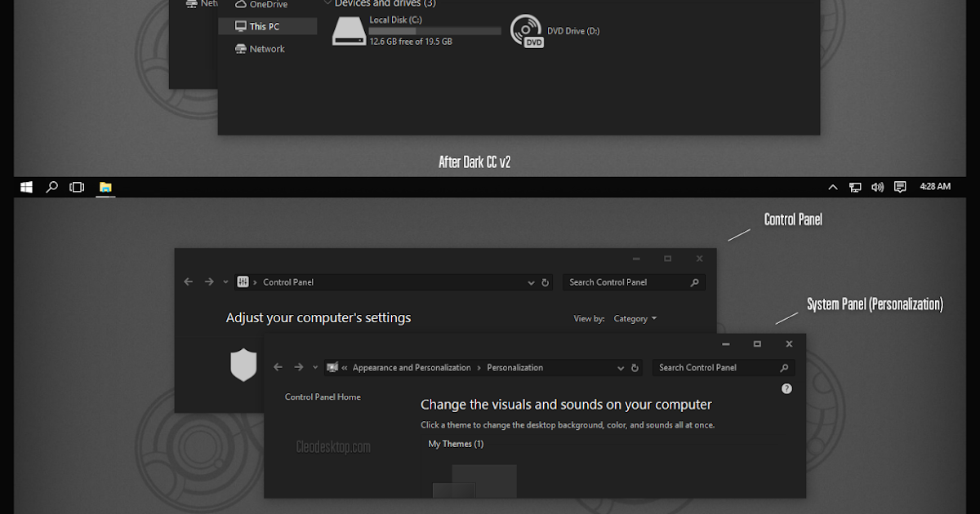Open Task View on the taskbar
This screenshot has width=980, height=514.
point(77,187)
